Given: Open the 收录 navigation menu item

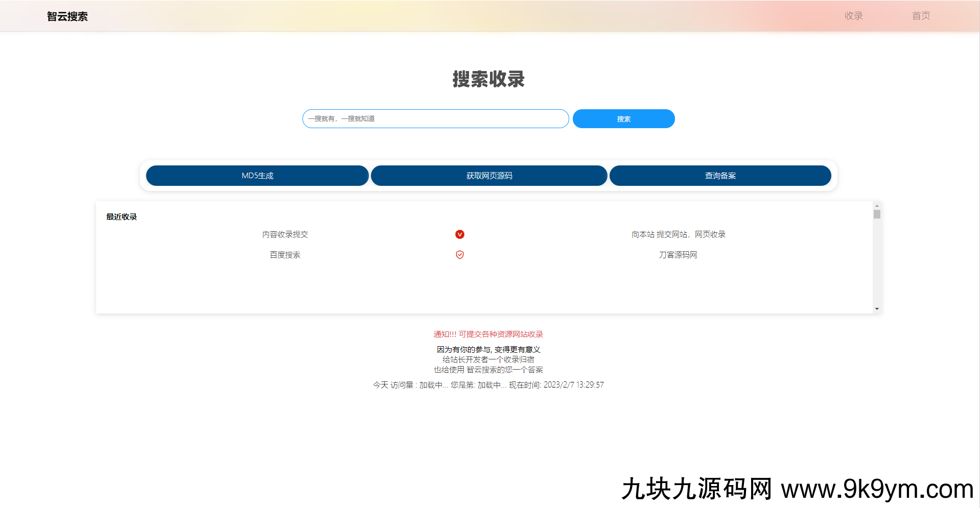Looking at the screenshot, I should pos(853,16).
